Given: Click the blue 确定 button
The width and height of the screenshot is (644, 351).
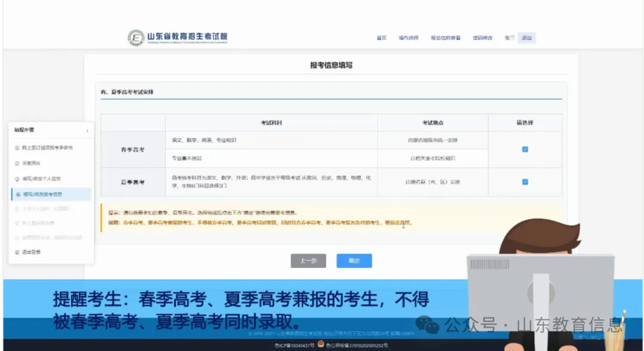Looking at the screenshot, I should coord(354,261).
